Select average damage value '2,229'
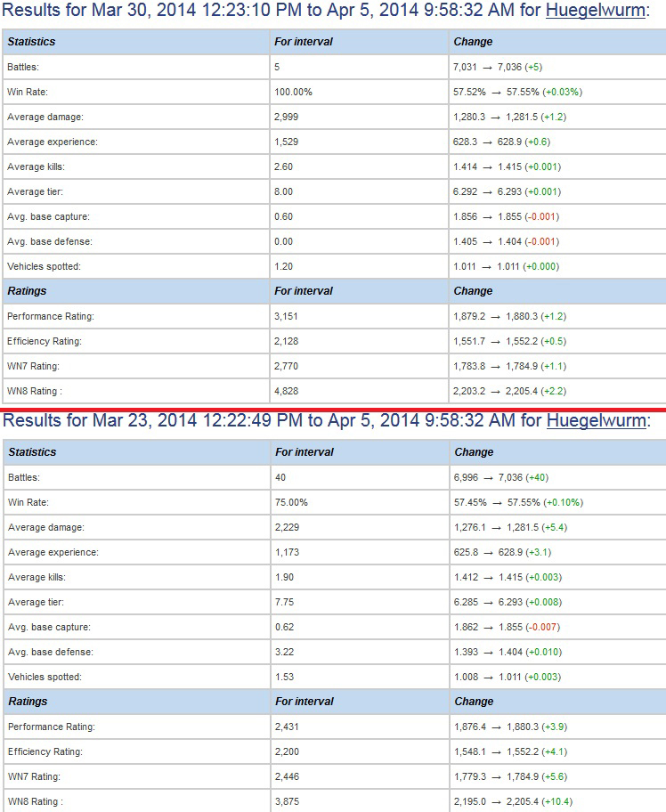The width and height of the screenshot is (666, 812). 287,527
